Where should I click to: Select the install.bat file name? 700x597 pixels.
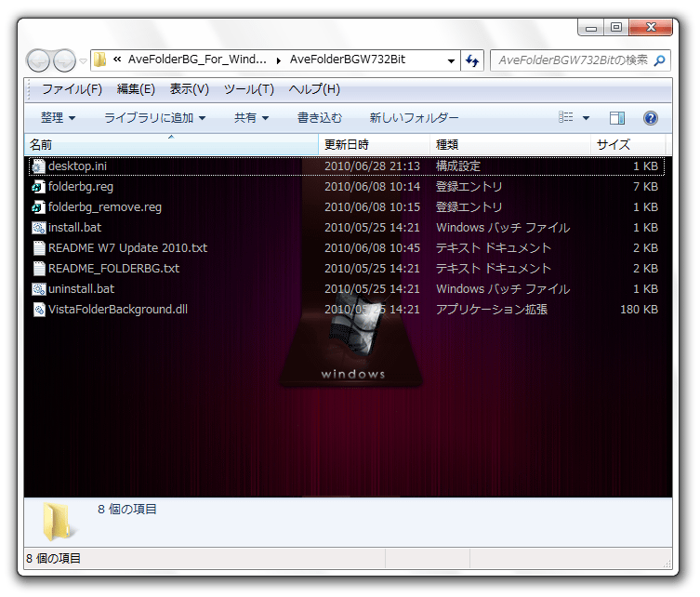[75, 228]
